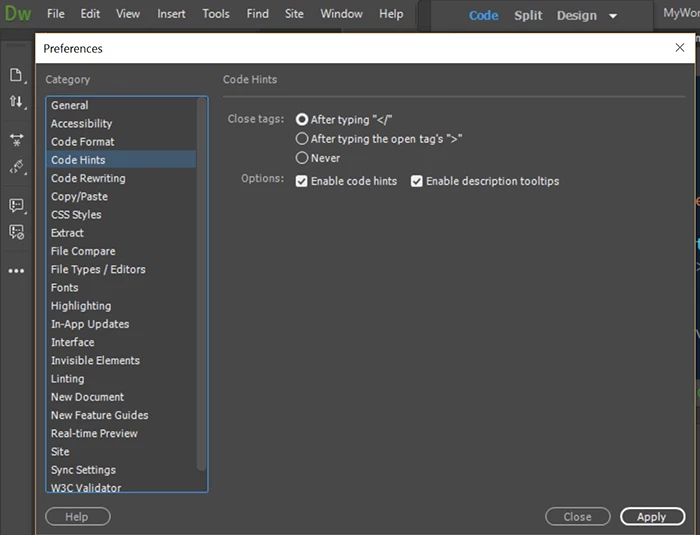700x535 pixels.
Task: Select In-App Updates category
Action: (x=121, y=324)
